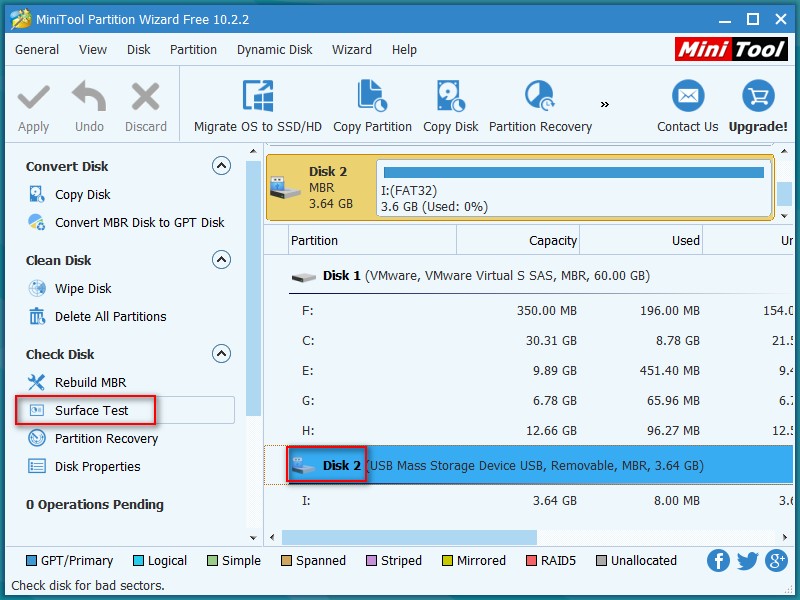Screen dimensions: 800x600
Task: Click the Contact Us mail icon
Action: tap(688, 95)
